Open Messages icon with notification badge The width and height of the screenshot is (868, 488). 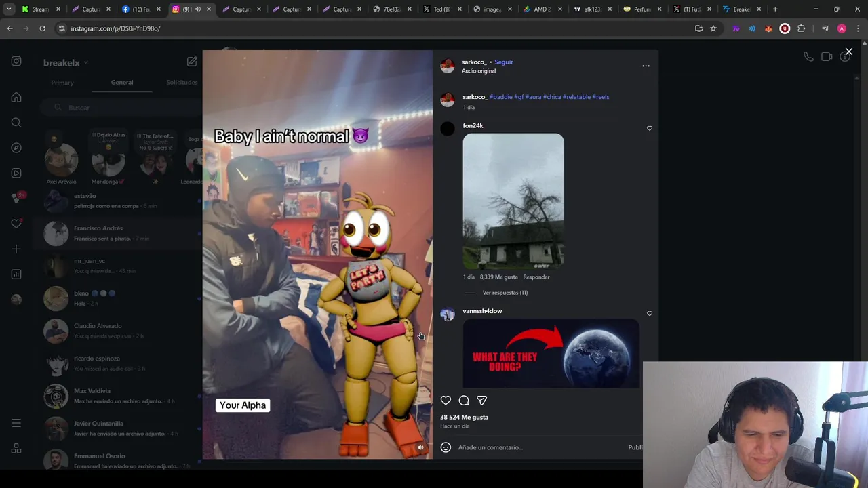click(x=17, y=198)
